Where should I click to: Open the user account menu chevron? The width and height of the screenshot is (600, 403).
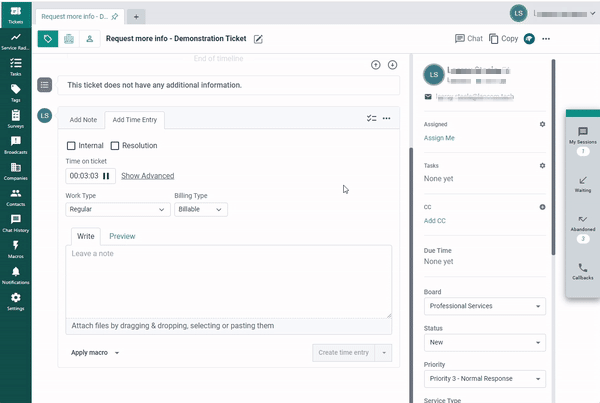pos(593,13)
